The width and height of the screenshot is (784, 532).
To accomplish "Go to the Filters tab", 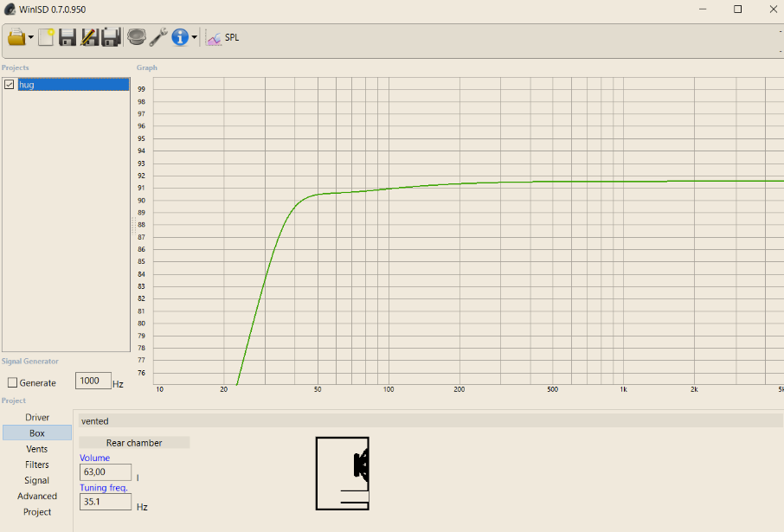I will (x=37, y=465).
